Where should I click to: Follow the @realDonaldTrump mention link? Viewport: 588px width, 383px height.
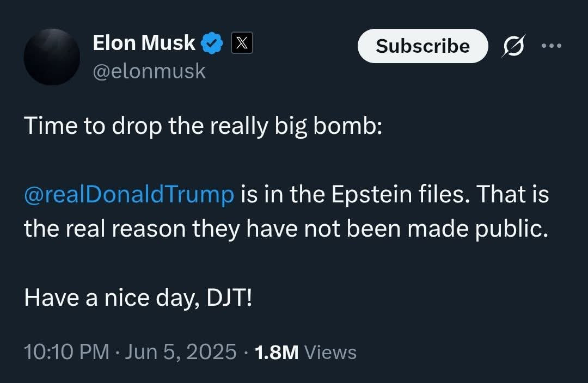129,194
